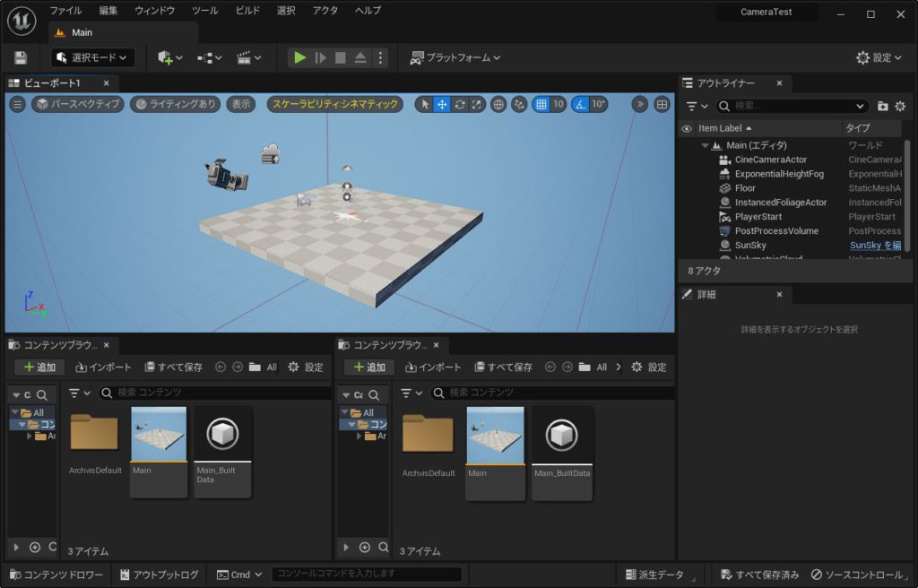This screenshot has width=918, height=588.
Task: Click the outliner search field
Action: (x=793, y=106)
